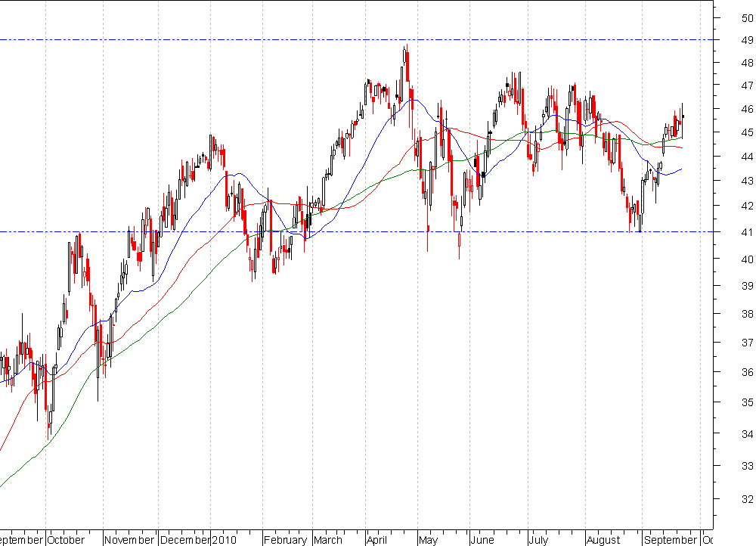This screenshot has width=756, height=546.
Task: Click the price label "44"
Action: coord(748,157)
